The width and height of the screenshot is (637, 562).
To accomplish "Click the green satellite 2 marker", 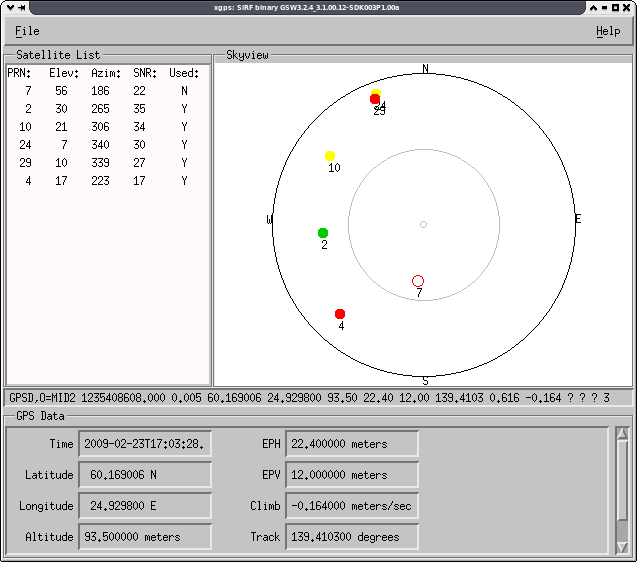I will (323, 233).
